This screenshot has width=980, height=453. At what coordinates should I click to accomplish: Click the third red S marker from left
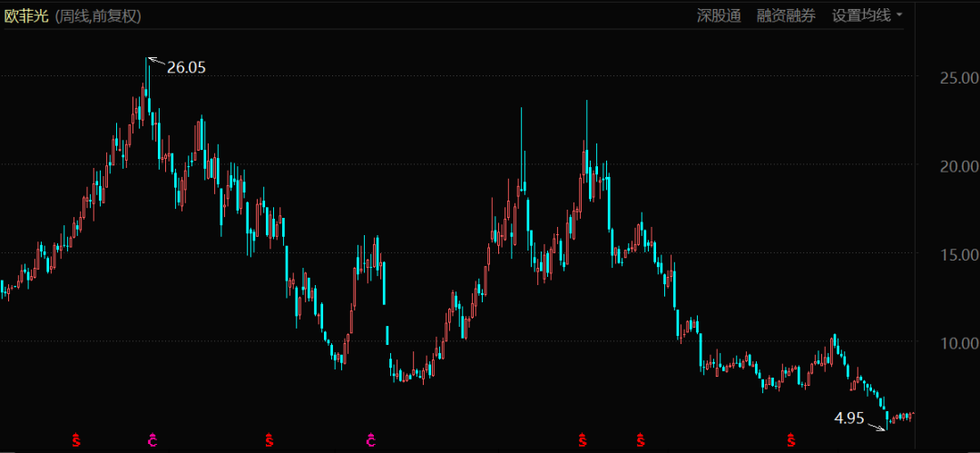(x=581, y=441)
